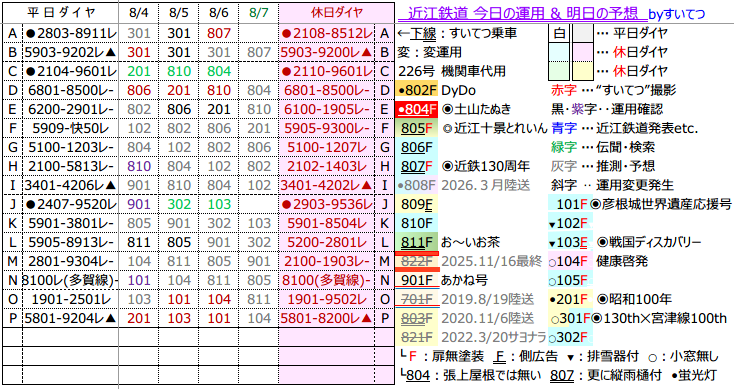Click weekday cell 6200-2901レ- in row E
This screenshot has height=389, width=734.
tap(70, 110)
